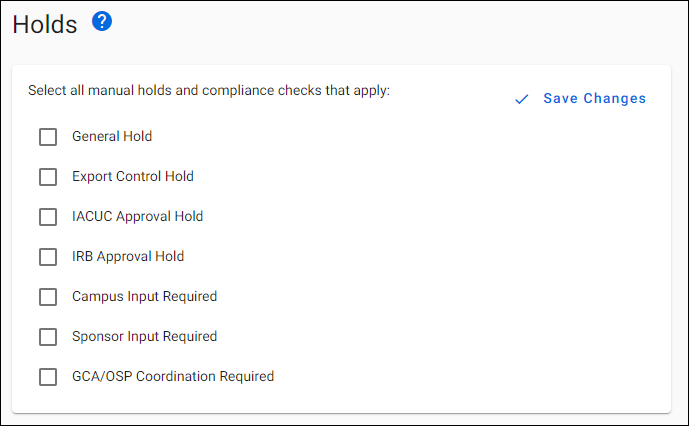Check the GCA/OSP Coordination Required box

tap(48, 377)
